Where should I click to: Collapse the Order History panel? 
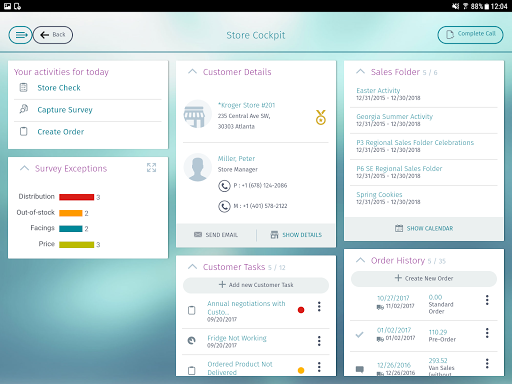click(x=360, y=260)
